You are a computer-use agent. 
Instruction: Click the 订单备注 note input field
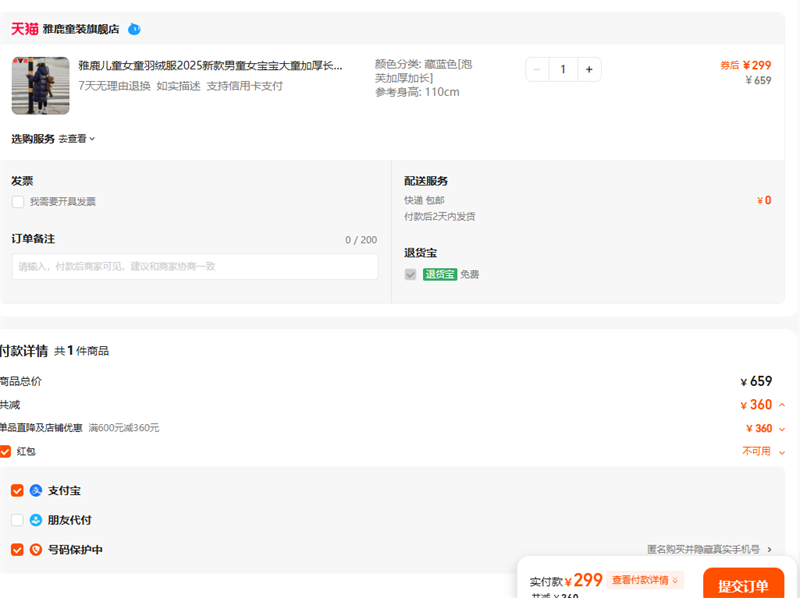195,267
